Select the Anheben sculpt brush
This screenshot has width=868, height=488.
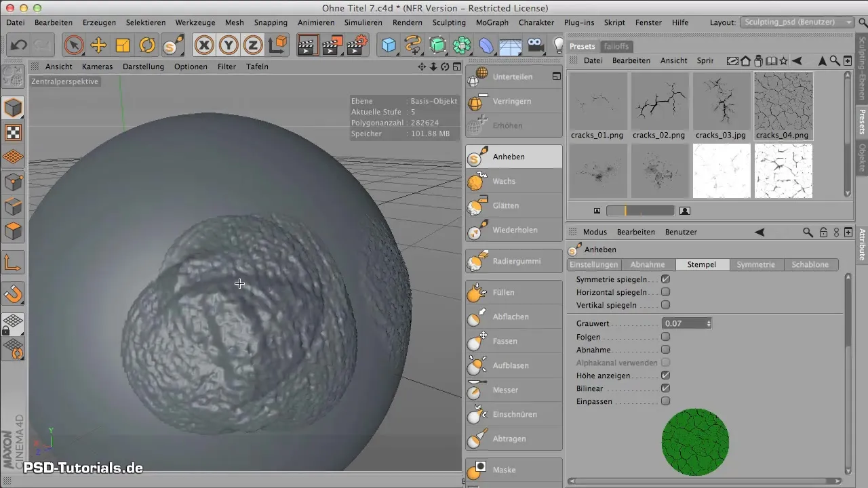(x=514, y=157)
